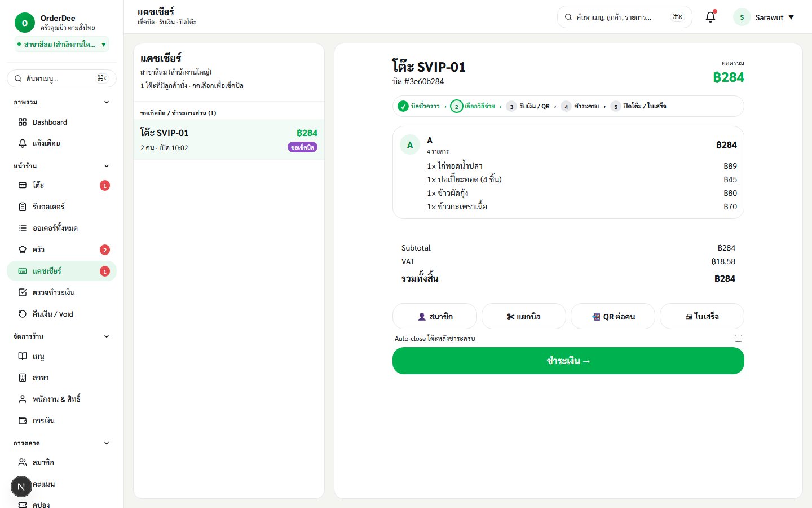Screen dimensions: 812x508
Task: Click the ออเดอร์ทั้งหมด list icon
Action: pyautogui.click(x=23, y=228)
